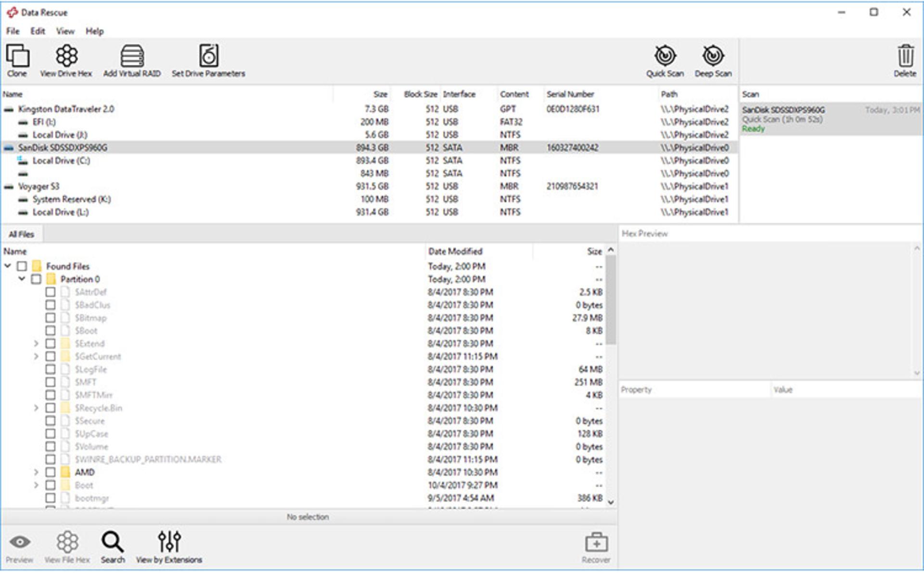Open the Search magnifier tool
924x573 pixels.
[x=113, y=542]
